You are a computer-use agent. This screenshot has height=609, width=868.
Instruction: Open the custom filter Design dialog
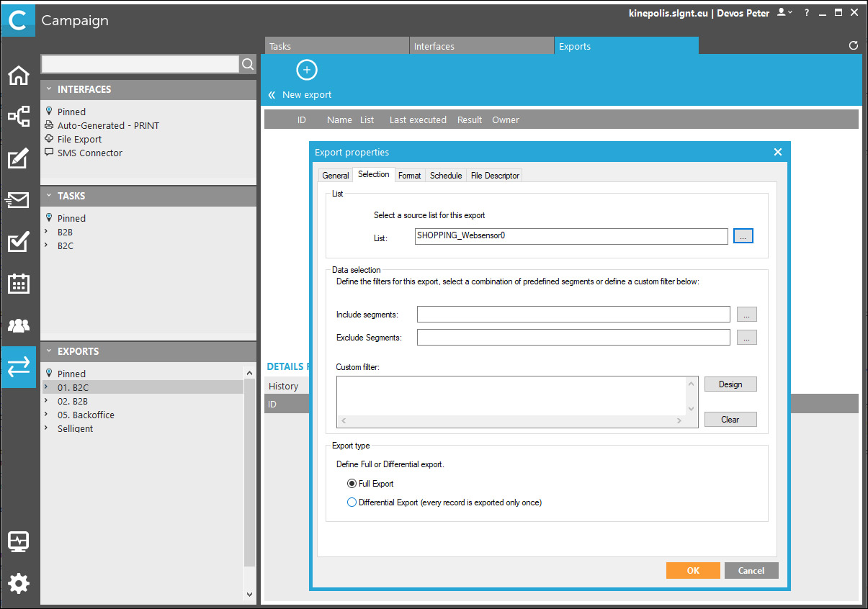point(730,384)
